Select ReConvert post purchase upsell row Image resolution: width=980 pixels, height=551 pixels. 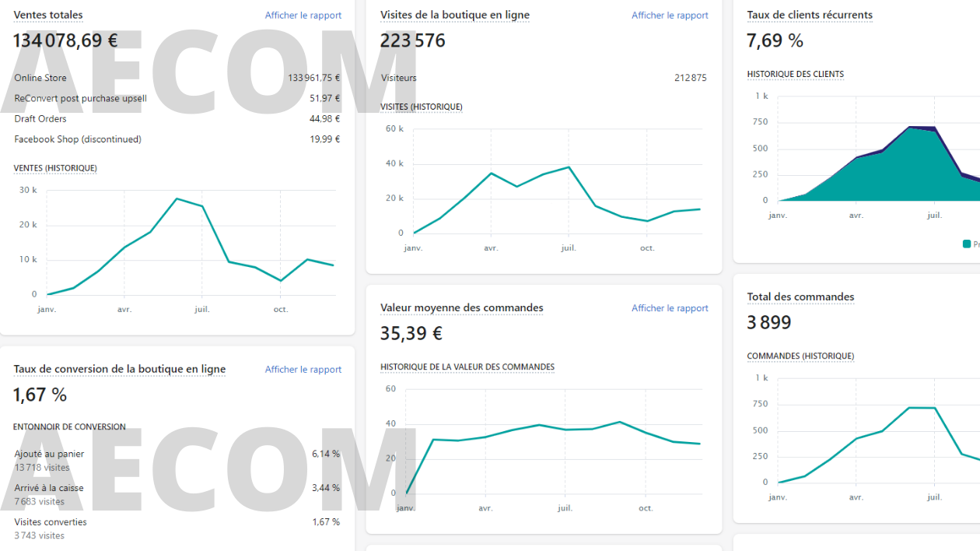point(177,98)
